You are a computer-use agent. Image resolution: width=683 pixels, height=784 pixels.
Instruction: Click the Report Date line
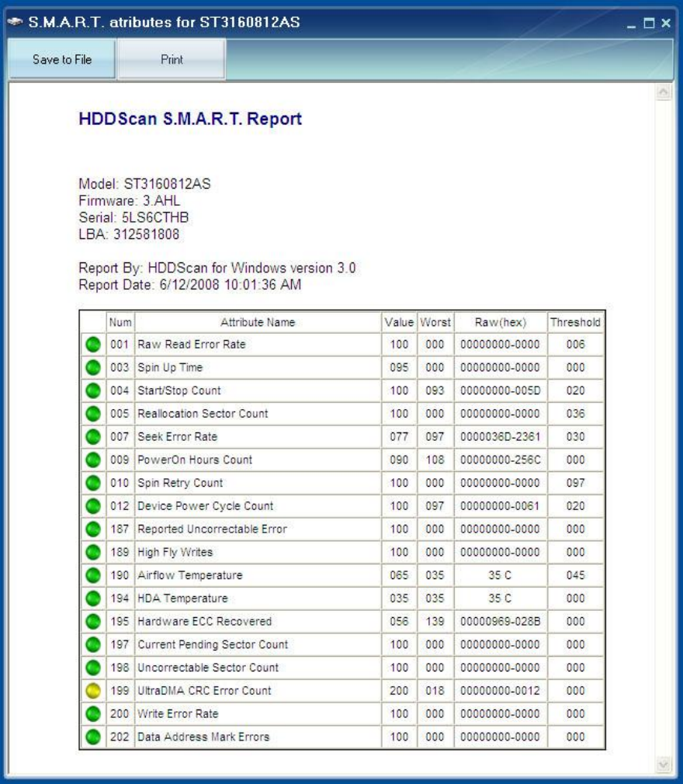click(190, 285)
